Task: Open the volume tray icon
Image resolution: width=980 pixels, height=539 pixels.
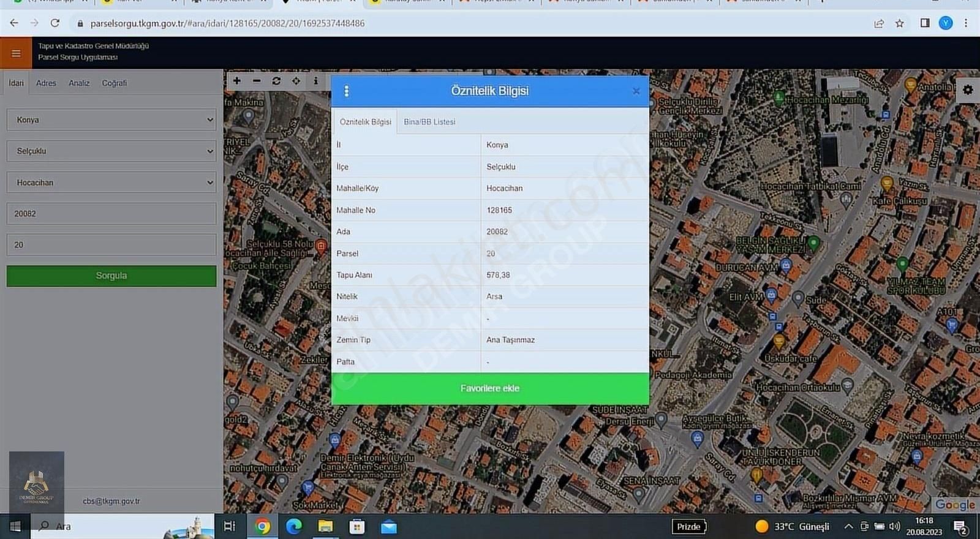Action: click(x=895, y=527)
